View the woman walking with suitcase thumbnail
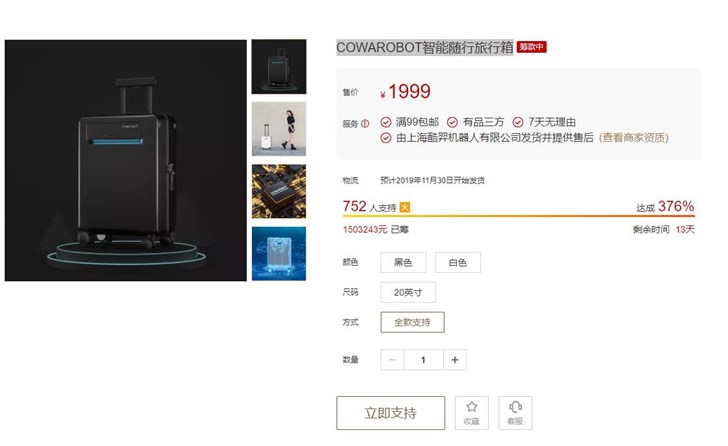 pyautogui.click(x=279, y=129)
